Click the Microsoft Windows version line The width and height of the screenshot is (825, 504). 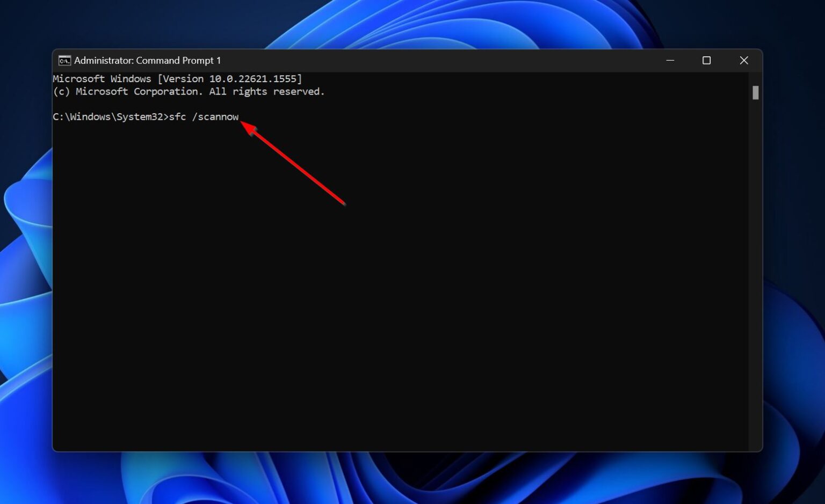(177, 78)
